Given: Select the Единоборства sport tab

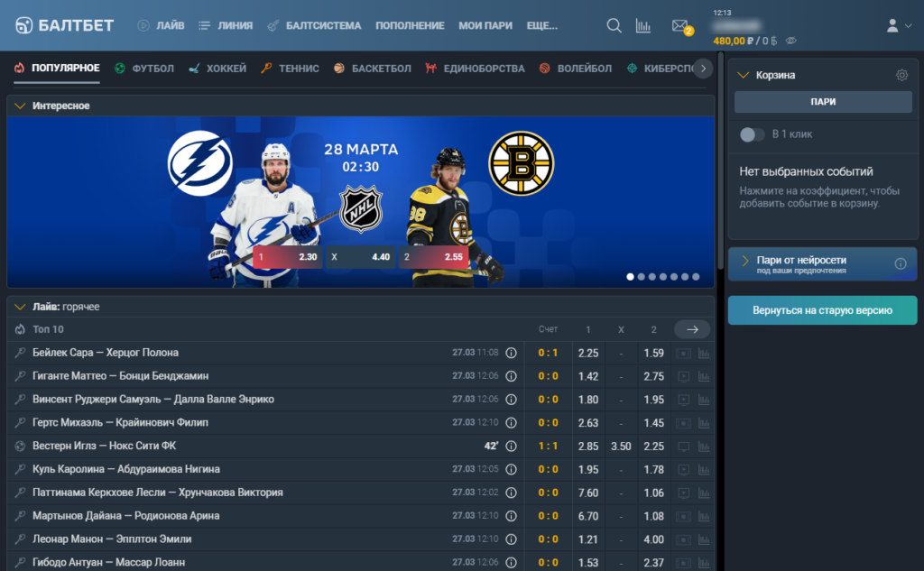Looking at the screenshot, I should coord(475,69).
